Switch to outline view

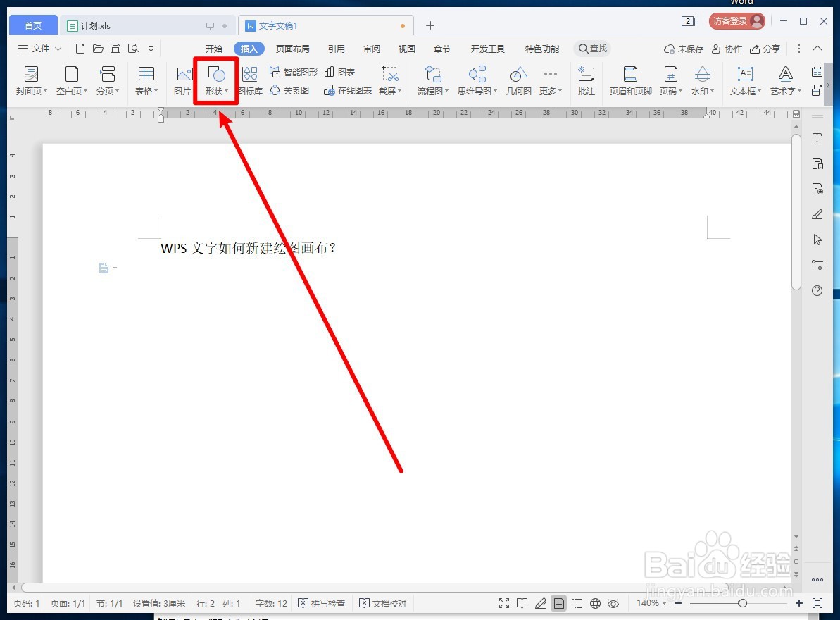pyautogui.click(x=577, y=603)
